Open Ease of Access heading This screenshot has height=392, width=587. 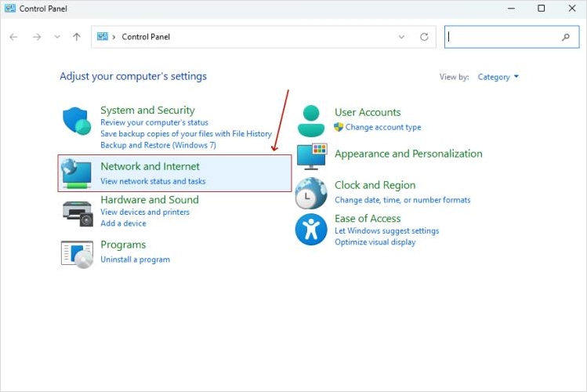coord(368,218)
